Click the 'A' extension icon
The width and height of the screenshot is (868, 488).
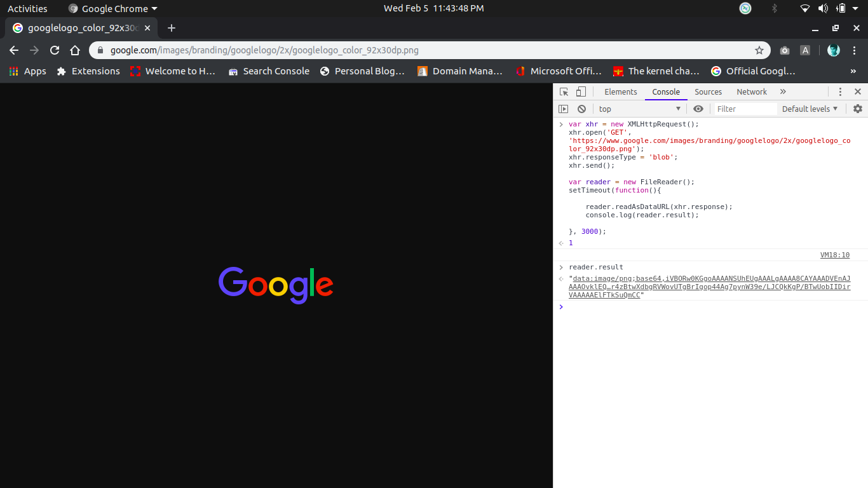click(x=805, y=50)
